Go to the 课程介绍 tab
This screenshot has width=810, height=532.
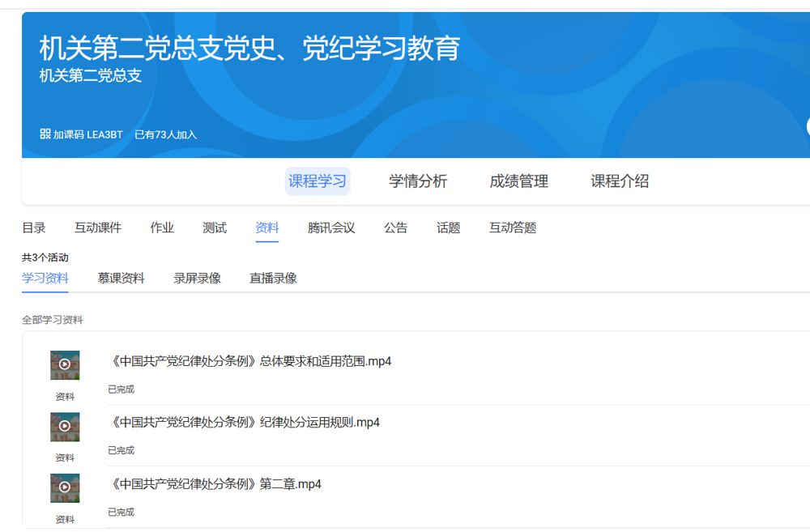[620, 181]
